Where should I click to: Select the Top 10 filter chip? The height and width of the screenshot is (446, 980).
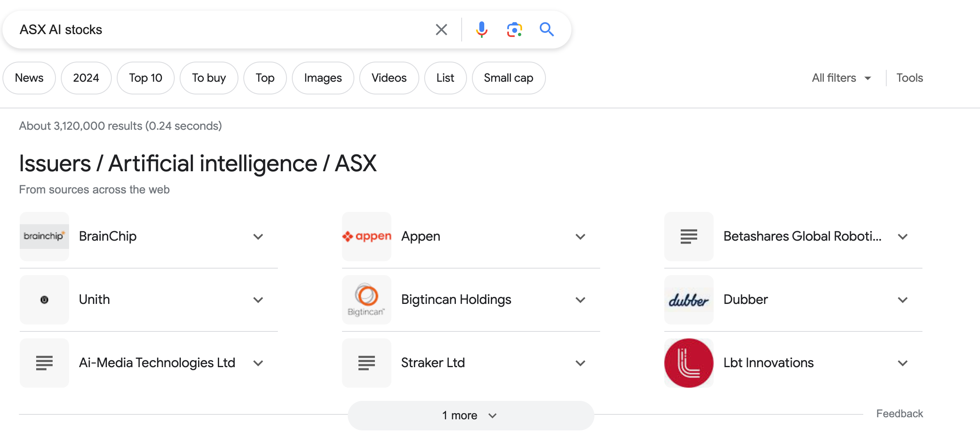[146, 78]
